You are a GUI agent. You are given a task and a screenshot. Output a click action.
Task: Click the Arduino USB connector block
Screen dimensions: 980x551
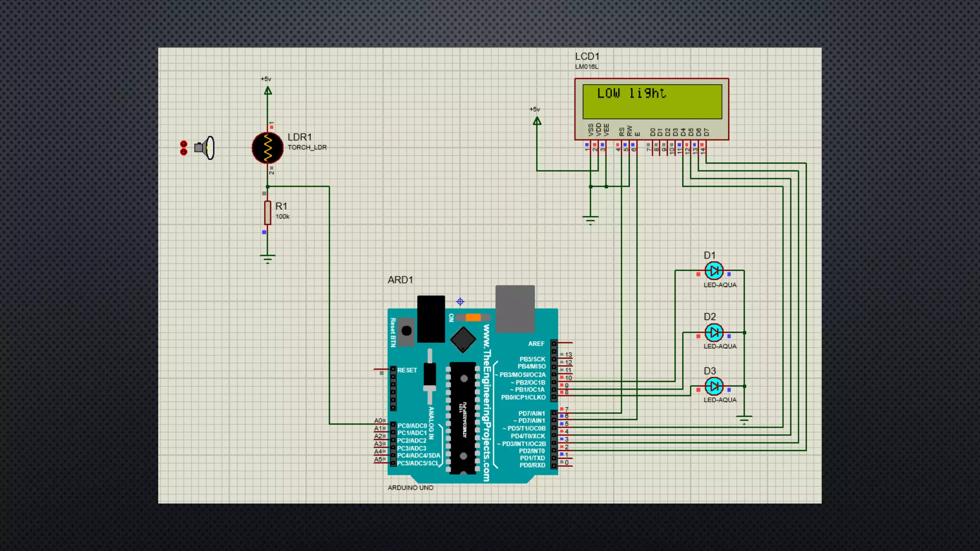515,309
